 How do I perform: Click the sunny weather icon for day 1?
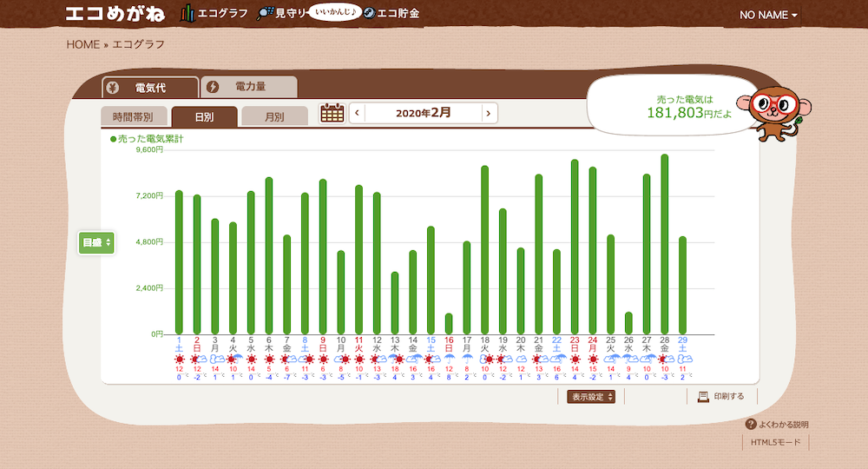click(179, 360)
